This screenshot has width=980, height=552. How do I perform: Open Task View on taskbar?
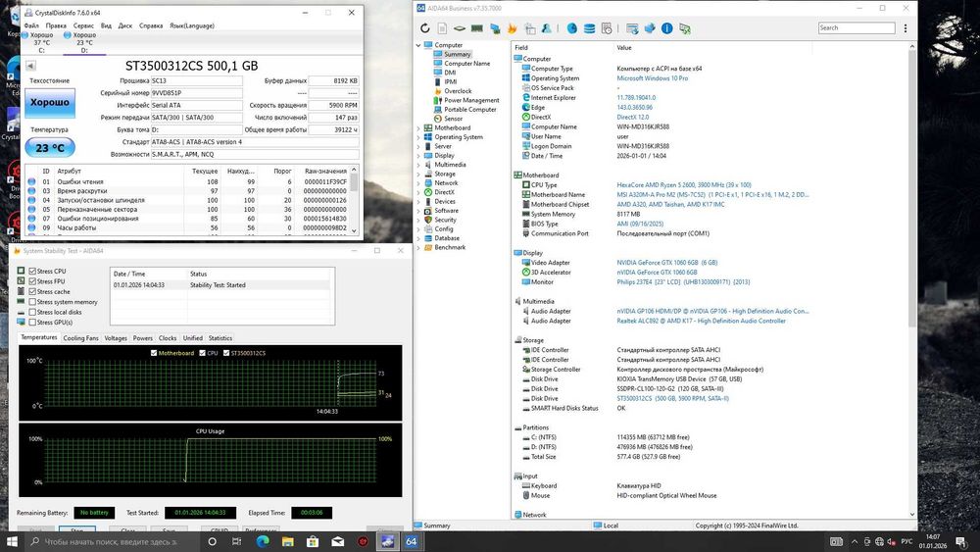[237, 541]
